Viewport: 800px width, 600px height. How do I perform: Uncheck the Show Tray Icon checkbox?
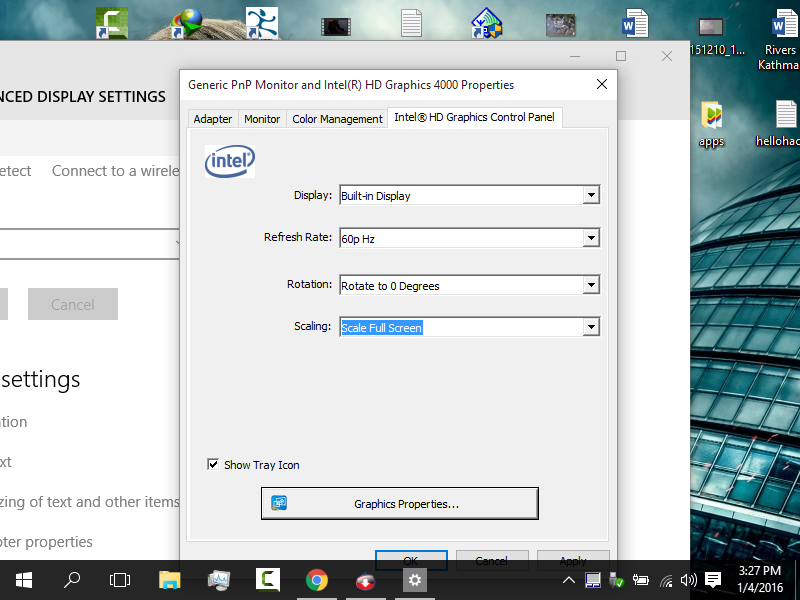pyautogui.click(x=213, y=464)
